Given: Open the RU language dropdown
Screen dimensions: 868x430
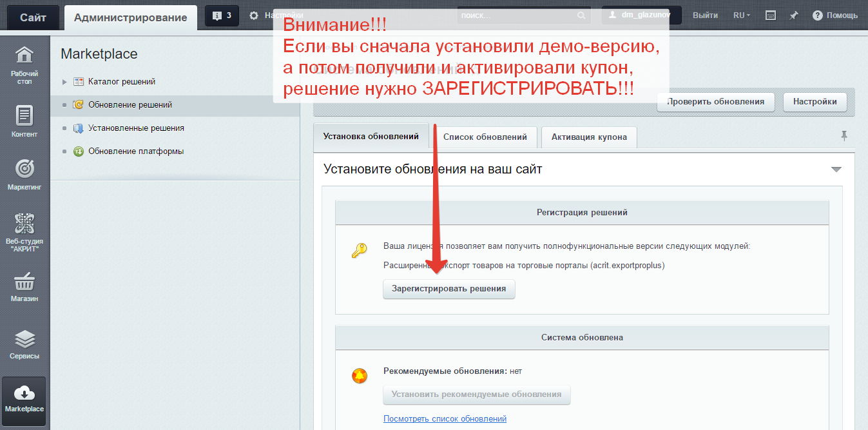Looking at the screenshot, I should (741, 15).
